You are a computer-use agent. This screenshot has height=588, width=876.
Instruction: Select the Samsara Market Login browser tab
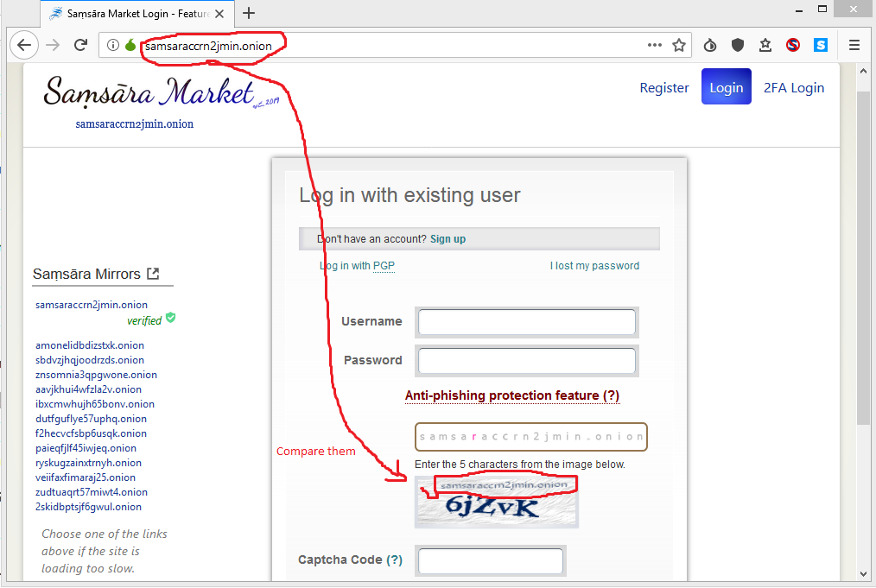click(x=136, y=14)
